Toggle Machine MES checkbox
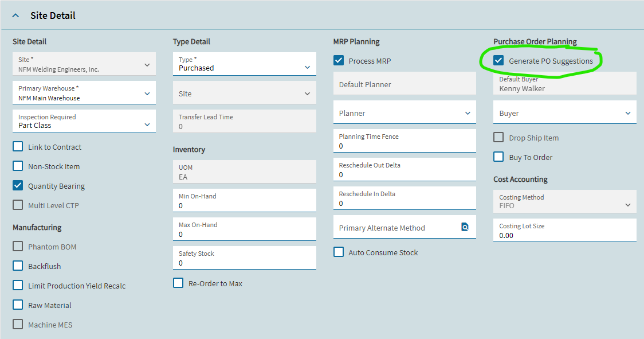This screenshot has width=644, height=339. (x=18, y=324)
